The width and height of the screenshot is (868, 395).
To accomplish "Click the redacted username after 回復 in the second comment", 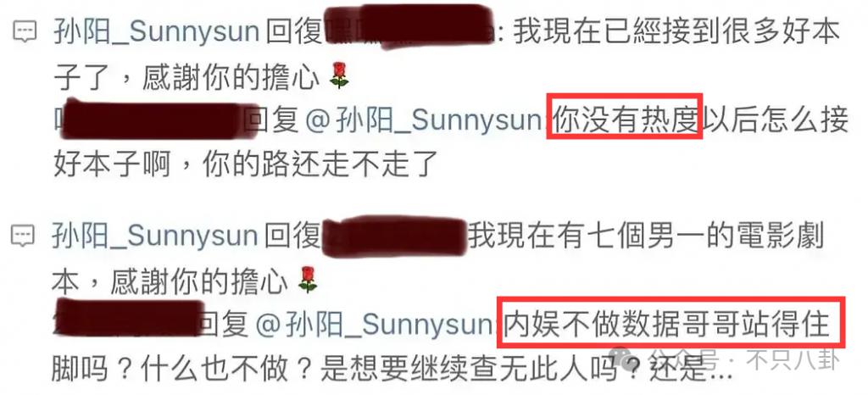I will [394, 236].
